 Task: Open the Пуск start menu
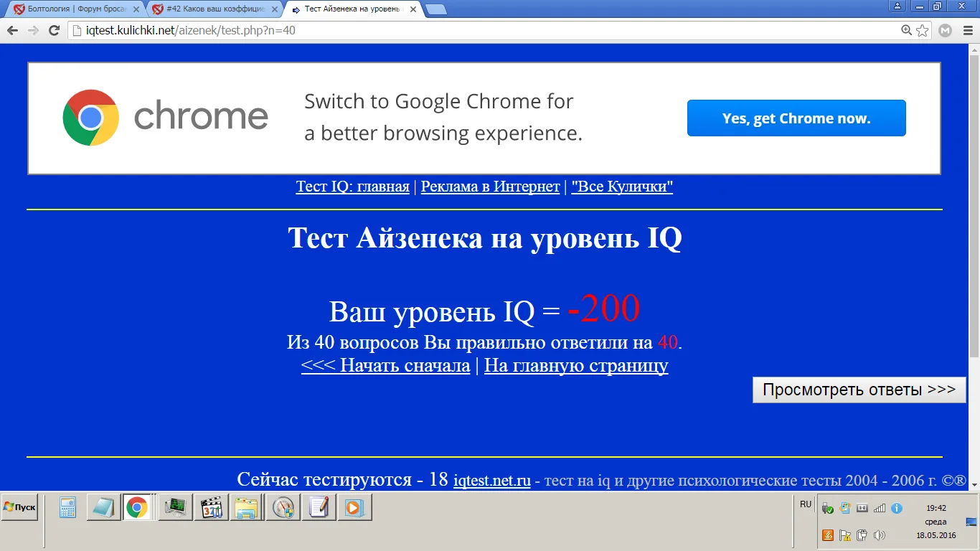[19, 507]
